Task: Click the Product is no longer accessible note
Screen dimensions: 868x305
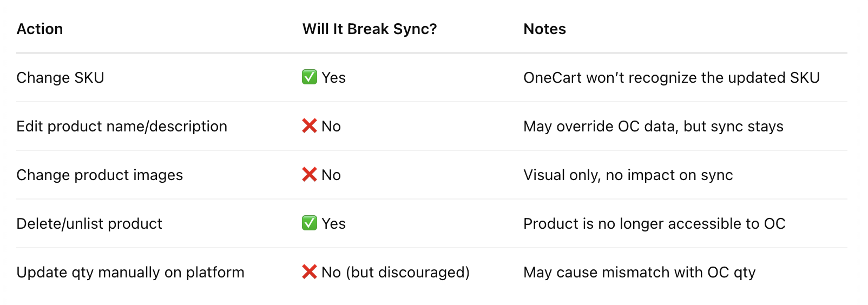Action: [654, 224]
